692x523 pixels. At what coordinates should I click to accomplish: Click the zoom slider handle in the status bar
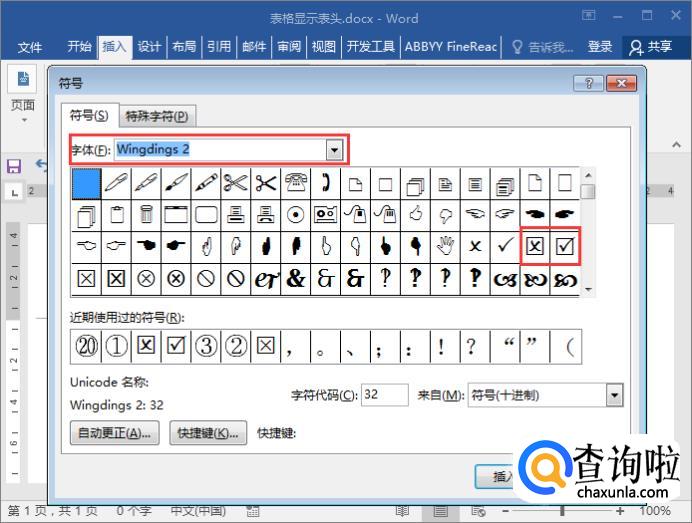point(562,511)
